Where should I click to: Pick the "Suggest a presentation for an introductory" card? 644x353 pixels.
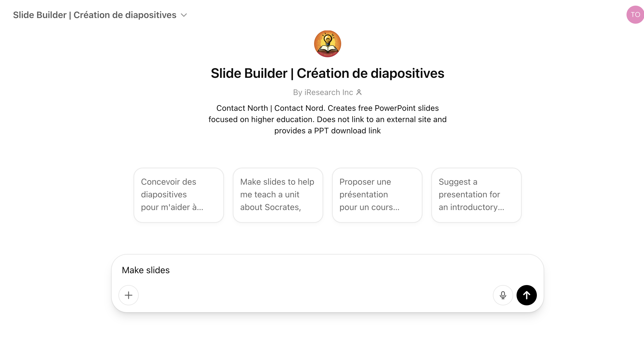coord(477,195)
